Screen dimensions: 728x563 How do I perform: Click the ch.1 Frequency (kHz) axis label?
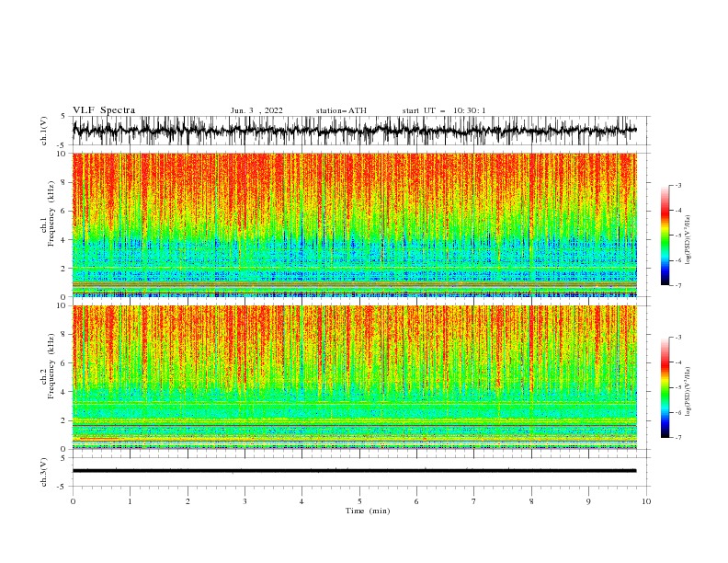click(x=48, y=213)
